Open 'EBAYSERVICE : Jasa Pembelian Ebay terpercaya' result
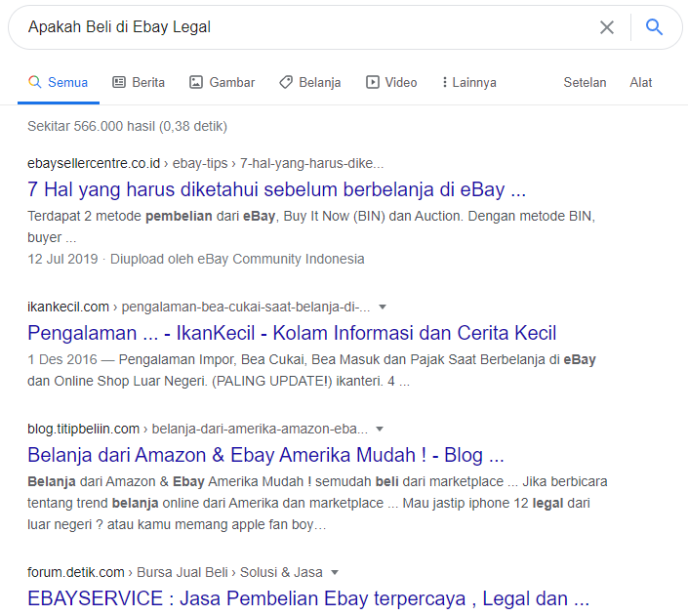This screenshot has width=688, height=616. coord(308,598)
